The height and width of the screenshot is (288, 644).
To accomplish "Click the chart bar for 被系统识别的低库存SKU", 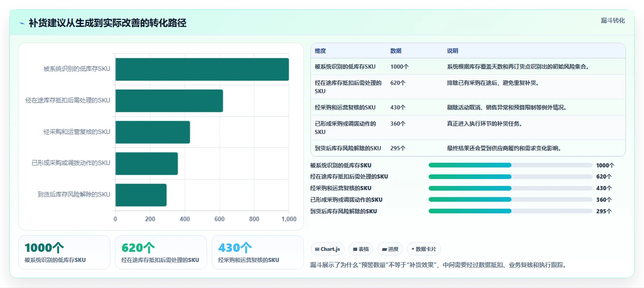I will pyautogui.click(x=202, y=69).
